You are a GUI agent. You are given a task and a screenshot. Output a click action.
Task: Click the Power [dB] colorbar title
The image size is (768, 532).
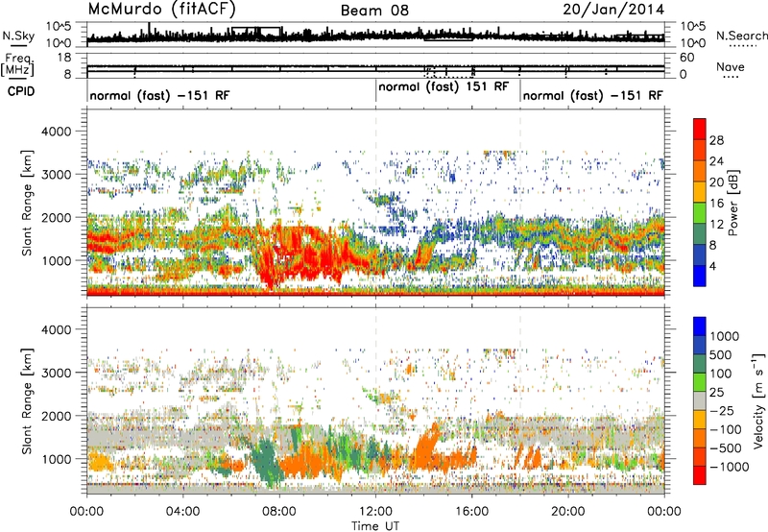pyautogui.click(x=733, y=203)
